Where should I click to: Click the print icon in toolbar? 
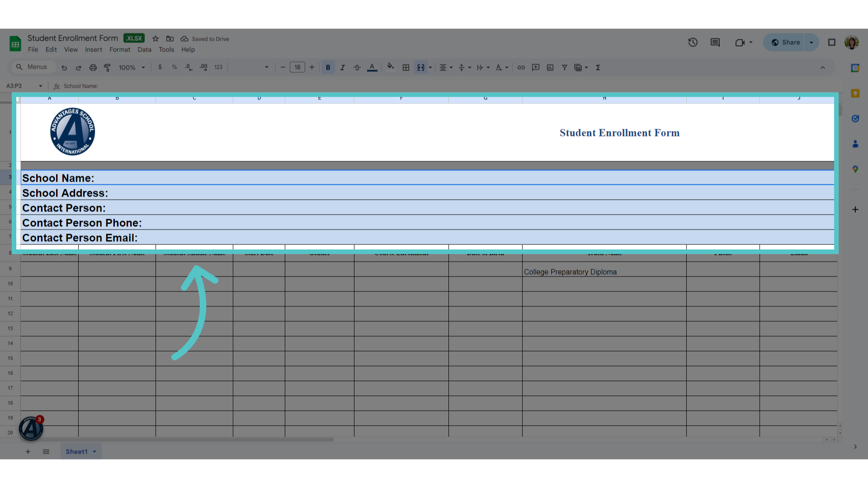point(93,67)
